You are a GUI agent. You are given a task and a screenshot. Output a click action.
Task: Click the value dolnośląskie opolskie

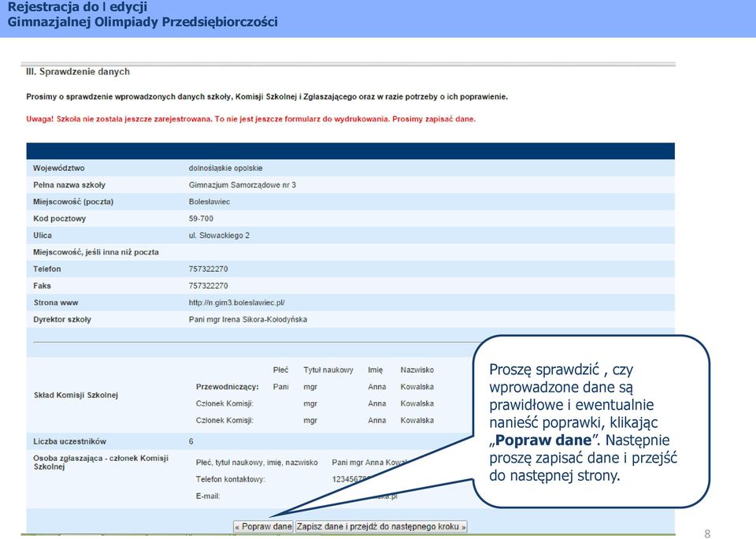(x=226, y=168)
